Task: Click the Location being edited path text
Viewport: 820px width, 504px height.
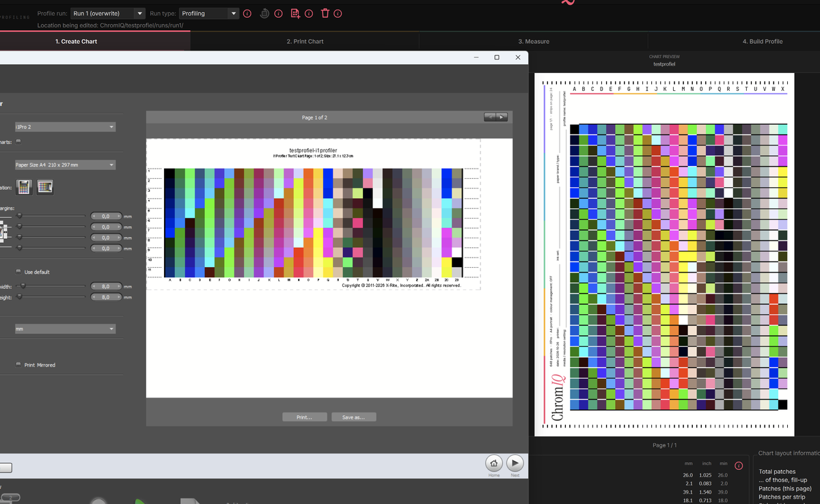Action: pos(110,25)
